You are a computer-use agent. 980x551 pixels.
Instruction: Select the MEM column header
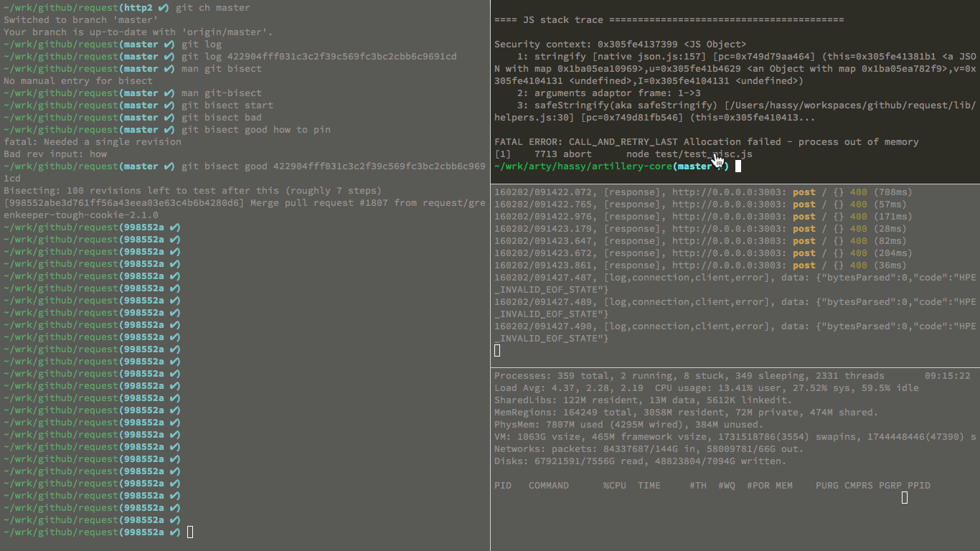784,486
